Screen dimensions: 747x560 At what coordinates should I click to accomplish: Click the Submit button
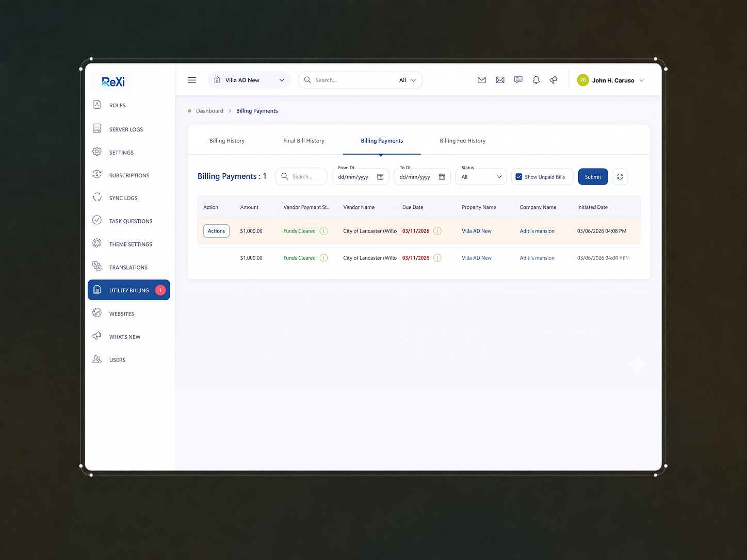click(593, 177)
